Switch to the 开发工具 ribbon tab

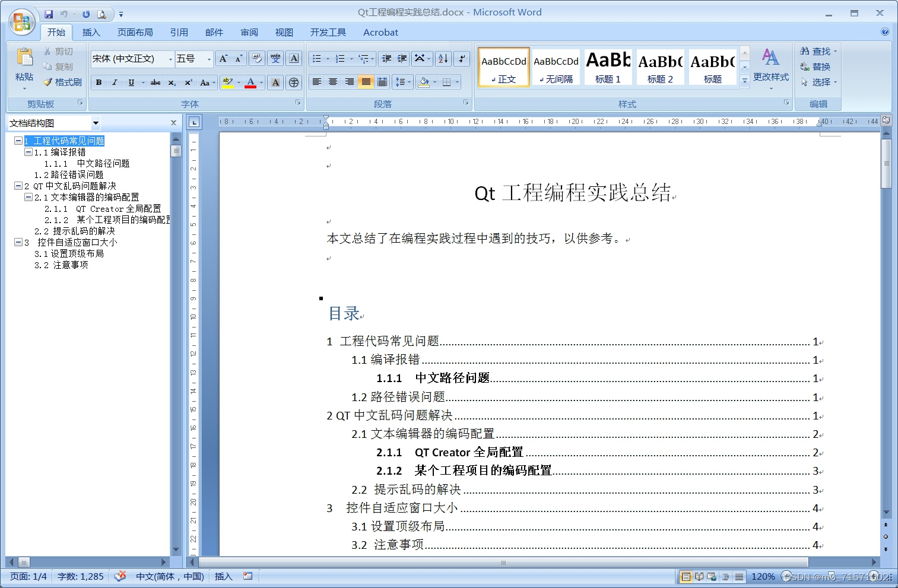pos(328,32)
